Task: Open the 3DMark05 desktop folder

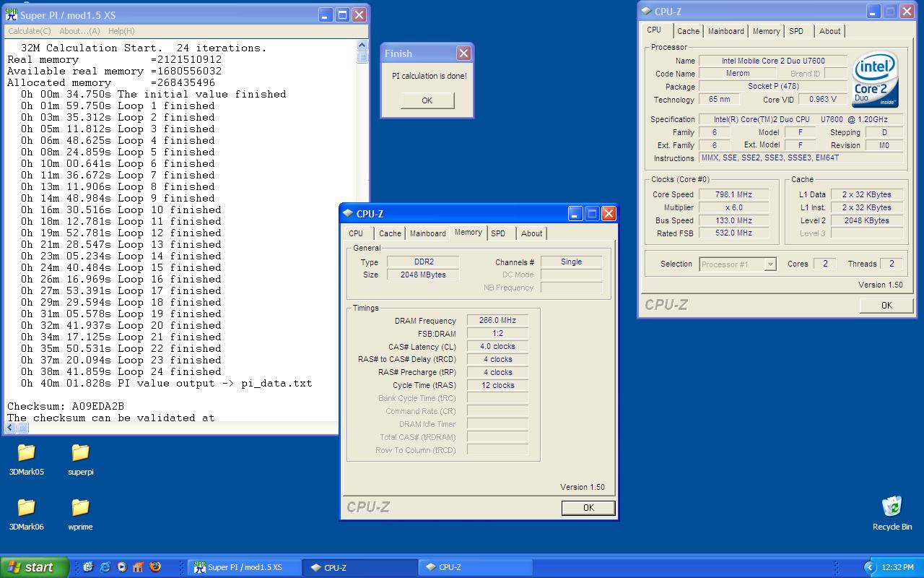Action: [x=26, y=460]
